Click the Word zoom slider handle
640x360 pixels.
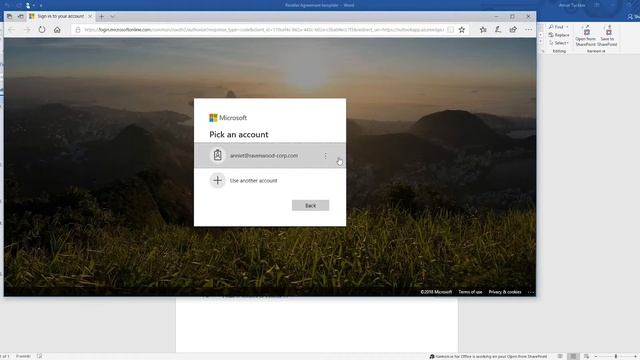coord(616,356)
